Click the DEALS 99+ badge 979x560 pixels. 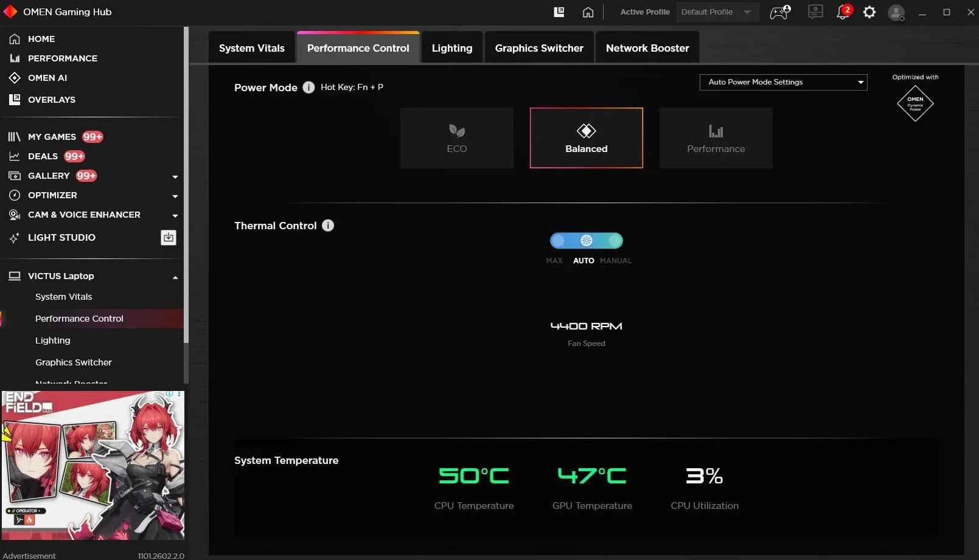(x=75, y=156)
